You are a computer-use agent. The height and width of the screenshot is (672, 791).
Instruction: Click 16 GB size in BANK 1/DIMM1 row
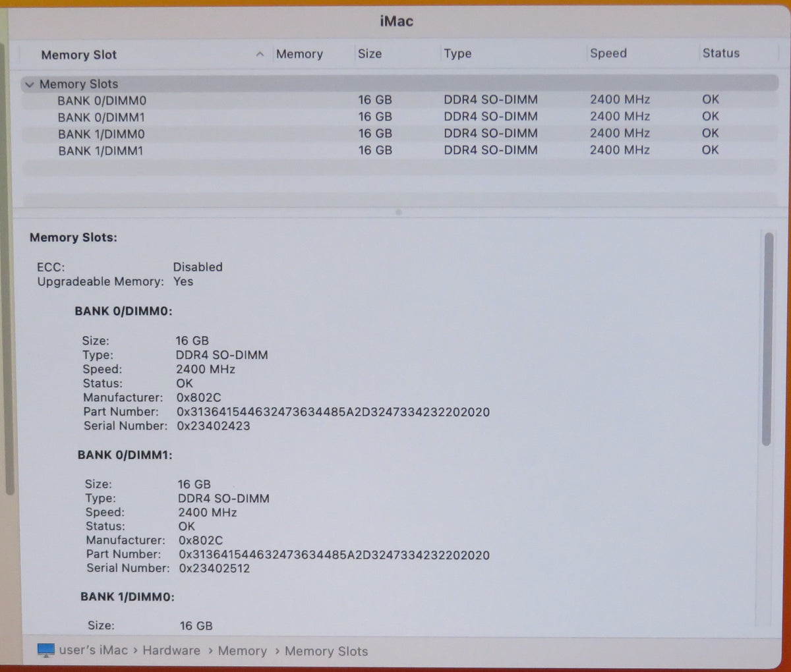pos(375,150)
